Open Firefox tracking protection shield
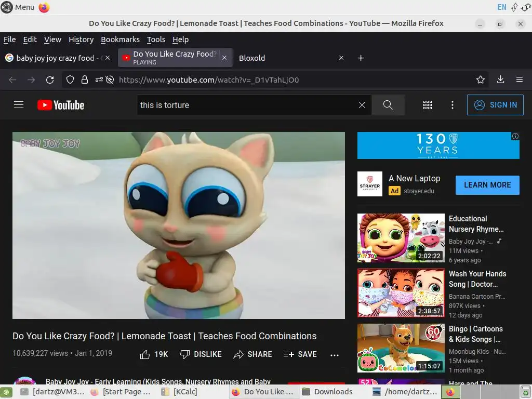 (x=70, y=79)
